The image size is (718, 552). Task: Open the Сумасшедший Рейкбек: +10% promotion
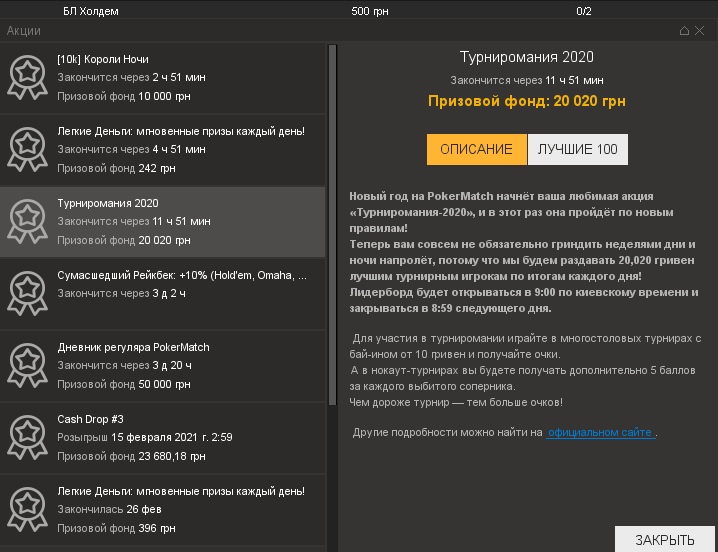(x=163, y=294)
